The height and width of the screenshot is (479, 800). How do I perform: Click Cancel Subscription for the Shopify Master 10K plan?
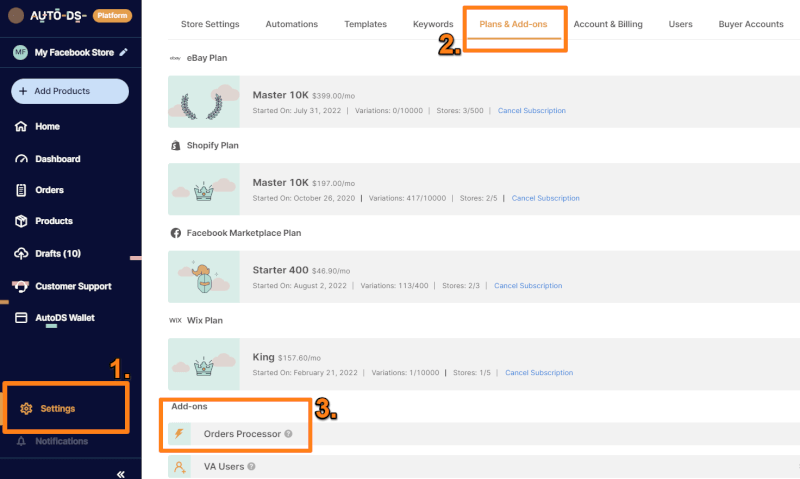click(545, 198)
